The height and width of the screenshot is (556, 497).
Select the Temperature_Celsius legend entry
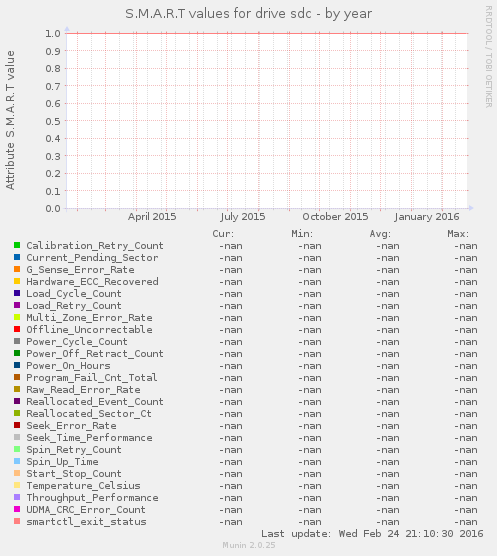[x=83, y=485]
